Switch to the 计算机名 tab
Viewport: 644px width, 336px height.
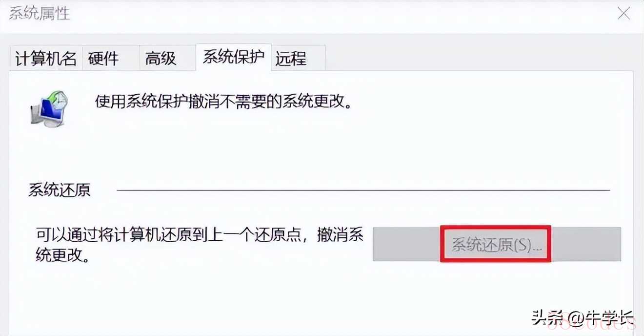46,59
